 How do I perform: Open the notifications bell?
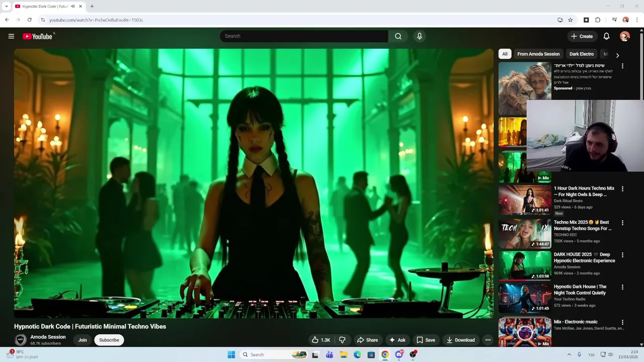[x=606, y=36]
